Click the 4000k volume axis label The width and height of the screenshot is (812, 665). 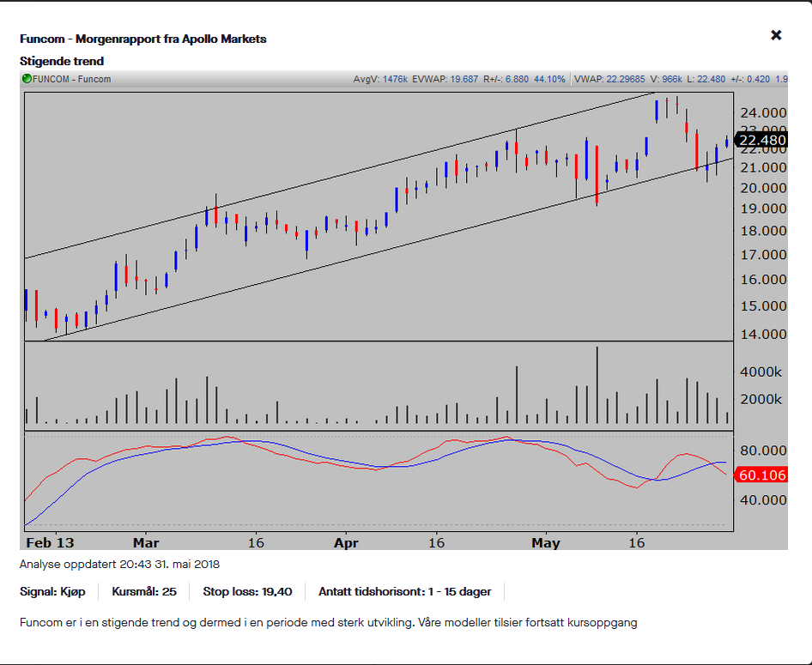pos(760,372)
